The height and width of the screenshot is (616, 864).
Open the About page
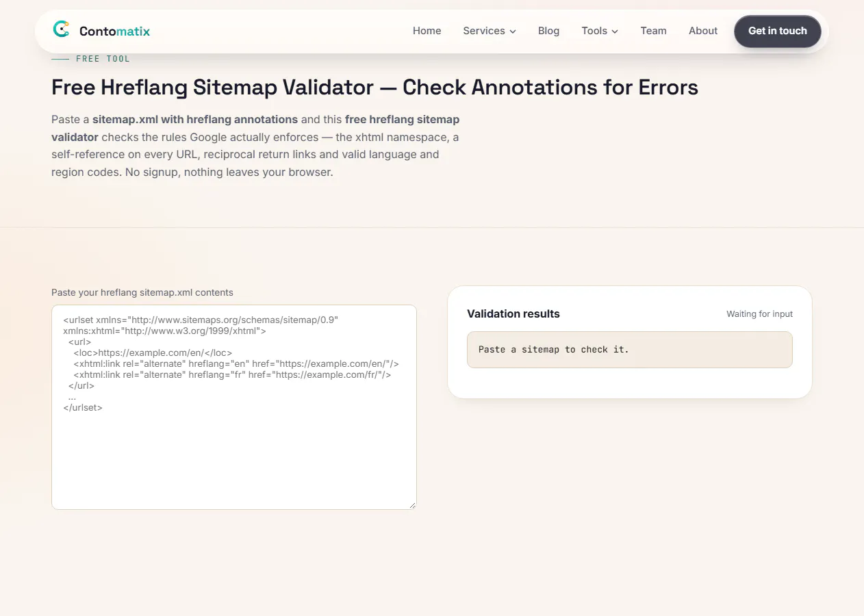click(x=703, y=31)
